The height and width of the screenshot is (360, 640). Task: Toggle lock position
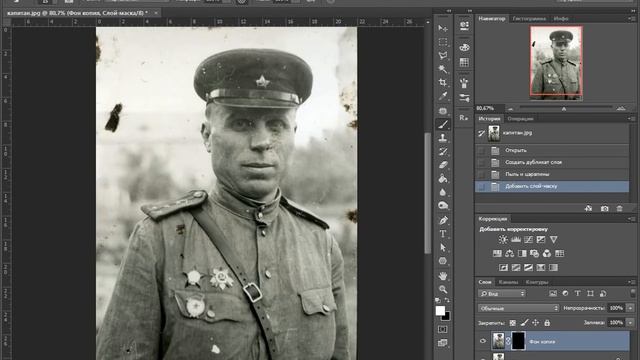(x=536, y=323)
